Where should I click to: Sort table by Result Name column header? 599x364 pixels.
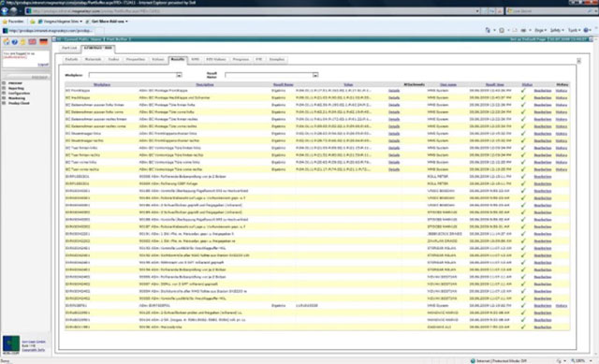(x=283, y=85)
